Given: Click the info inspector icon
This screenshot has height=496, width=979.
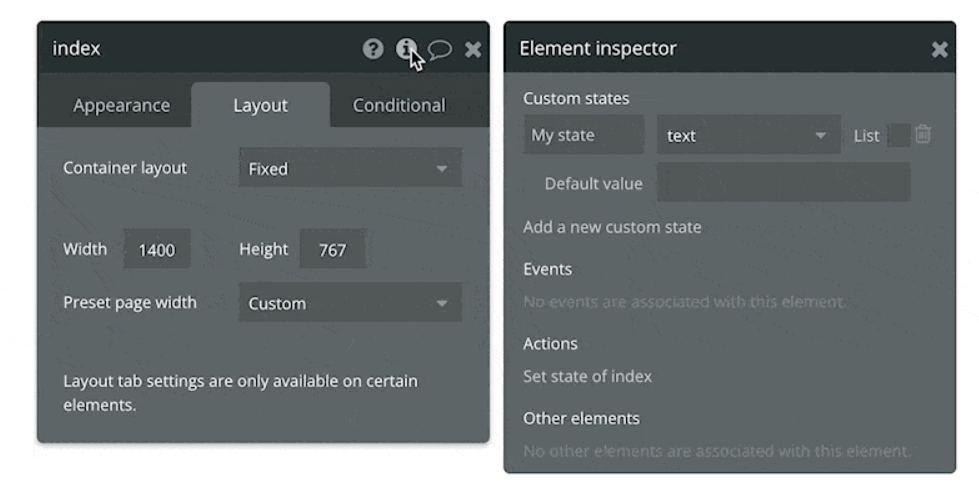Looking at the screenshot, I should click(x=406, y=49).
